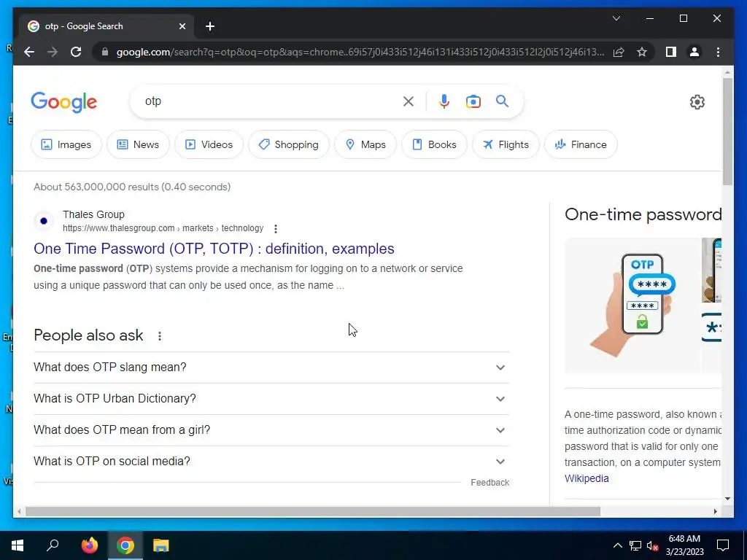Switch to Flights results
Viewport: 747px width, 560px height.
pyautogui.click(x=506, y=144)
